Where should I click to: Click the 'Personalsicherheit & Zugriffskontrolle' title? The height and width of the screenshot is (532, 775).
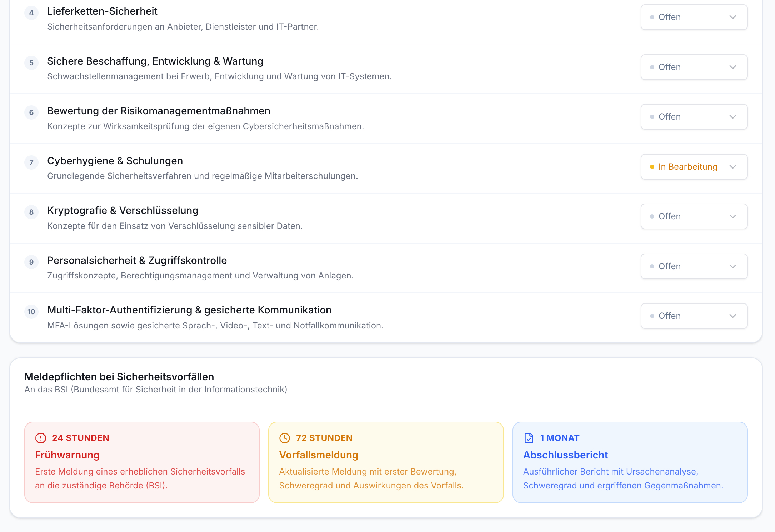137,261
